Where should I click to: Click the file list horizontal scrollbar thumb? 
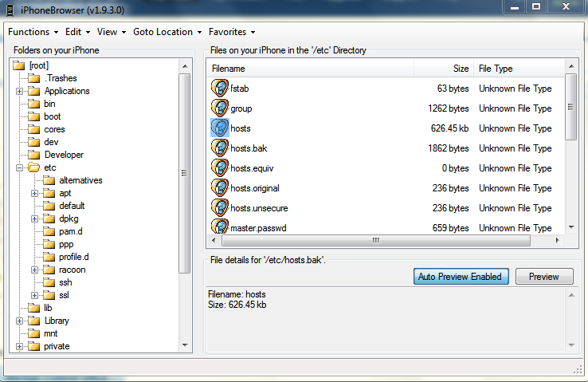(x=376, y=241)
